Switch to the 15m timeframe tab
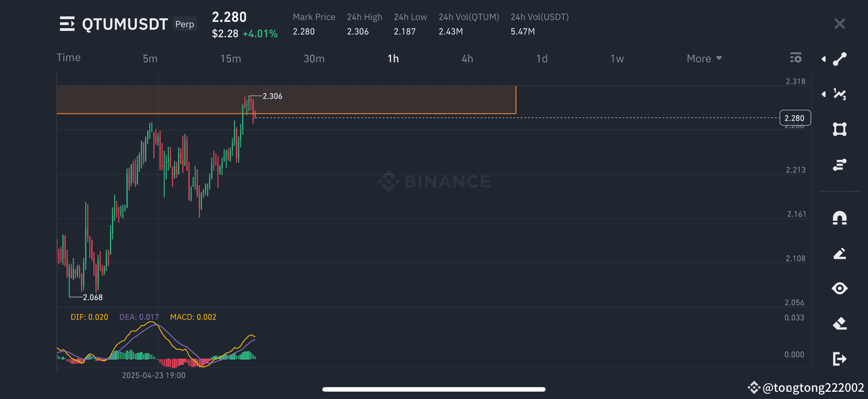The height and width of the screenshot is (399, 868). 231,59
